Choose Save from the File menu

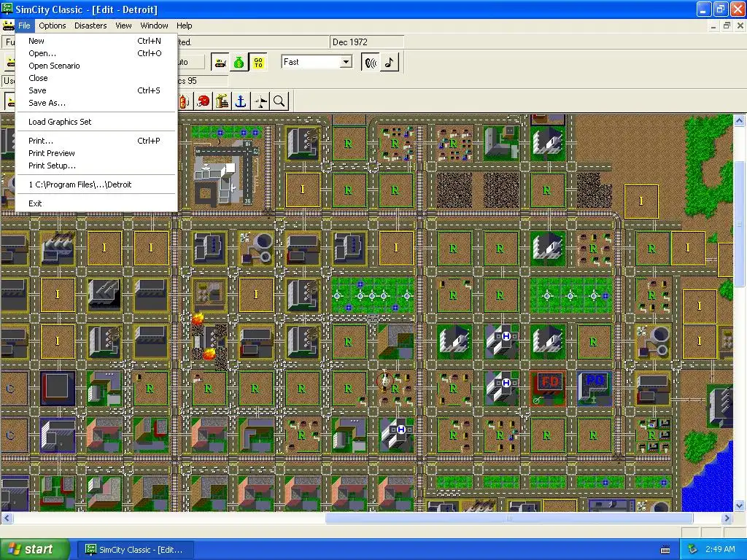coord(96,90)
